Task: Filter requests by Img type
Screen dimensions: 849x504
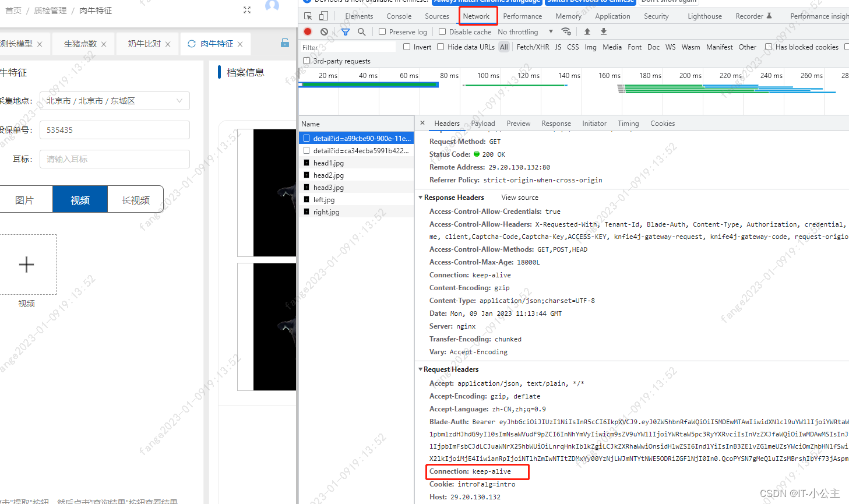Action: [591, 47]
